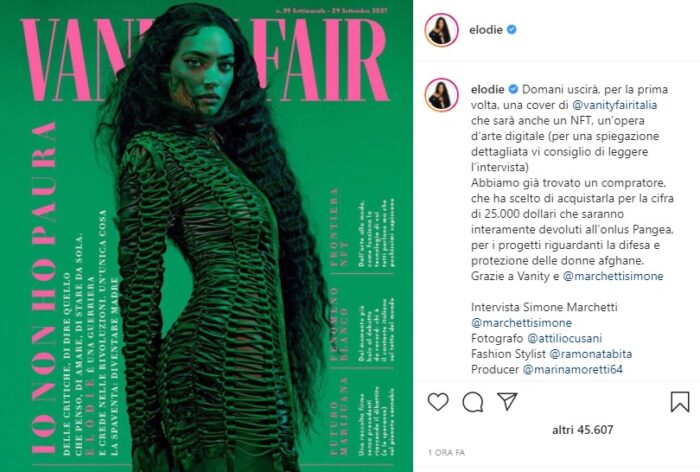Viewport: 700px width, 472px height.
Task: Like the post with the heart icon
Action: click(438, 401)
